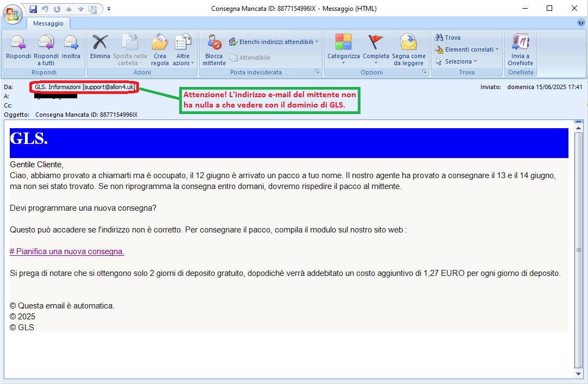Flag message with Completa
This screenshot has width=588, height=384.
376,51
